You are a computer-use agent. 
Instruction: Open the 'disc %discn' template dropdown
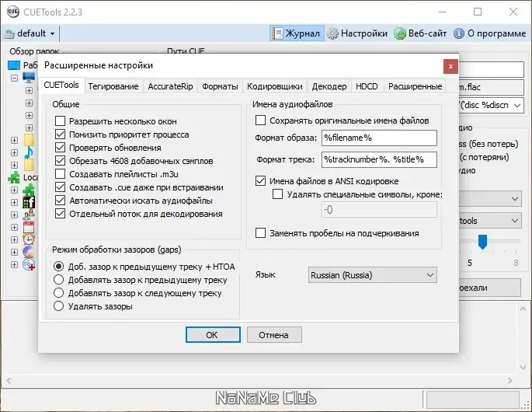(x=517, y=105)
